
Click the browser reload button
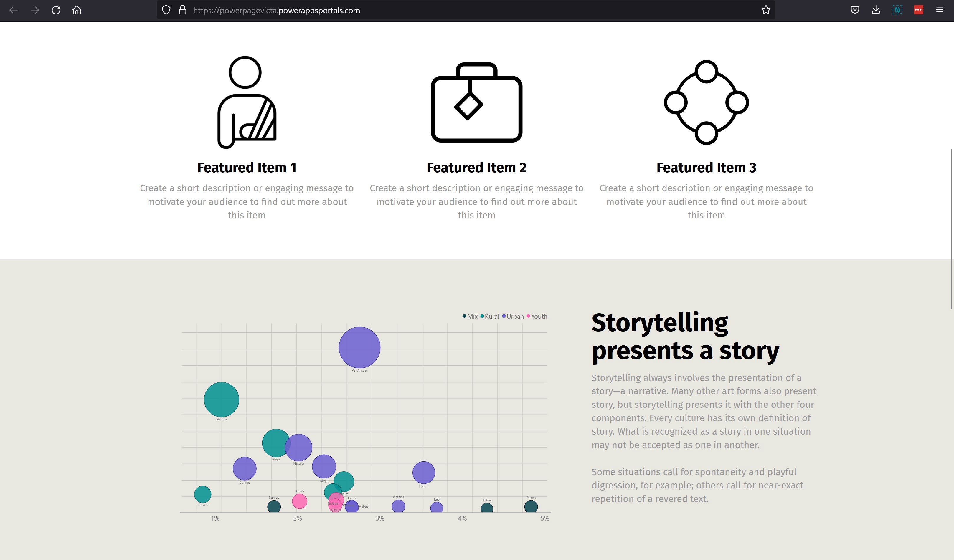click(56, 10)
